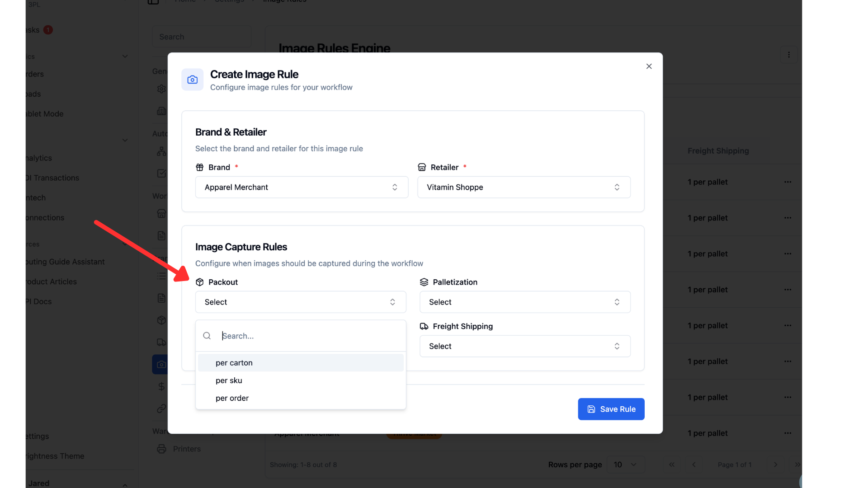Open the Printers icon in the sidebar
868x488 pixels.
coord(161,449)
